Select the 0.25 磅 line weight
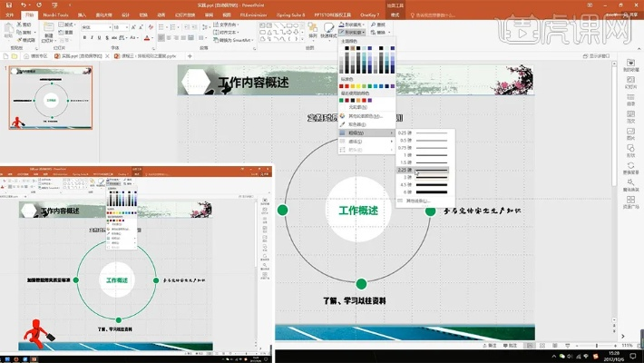Image resolution: width=644 pixels, height=363 pixels. [x=427, y=133]
